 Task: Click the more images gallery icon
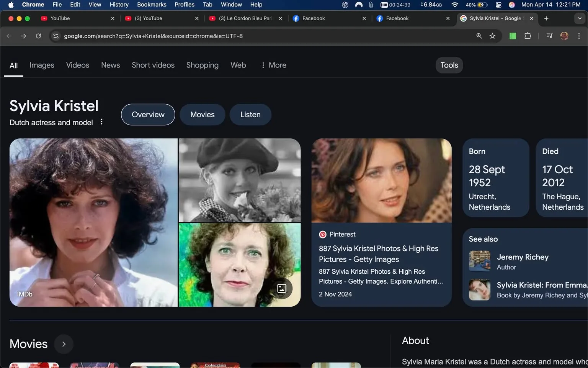282,288
